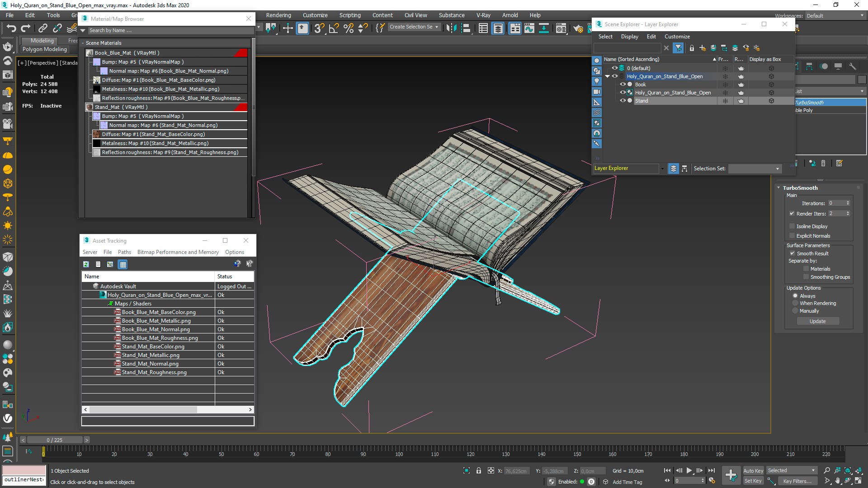This screenshot has width=868, height=488.
Task: Click the Update button in TurboSmooth
Action: coord(818,321)
